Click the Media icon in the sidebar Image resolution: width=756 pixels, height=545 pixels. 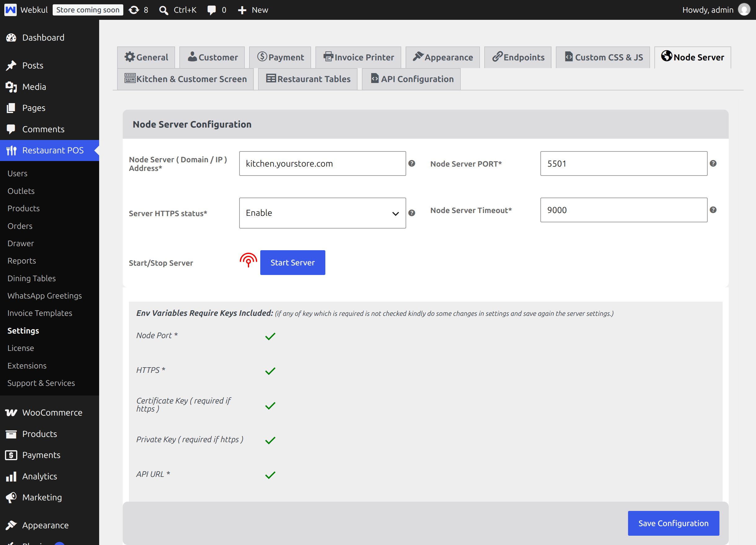tap(11, 87)
